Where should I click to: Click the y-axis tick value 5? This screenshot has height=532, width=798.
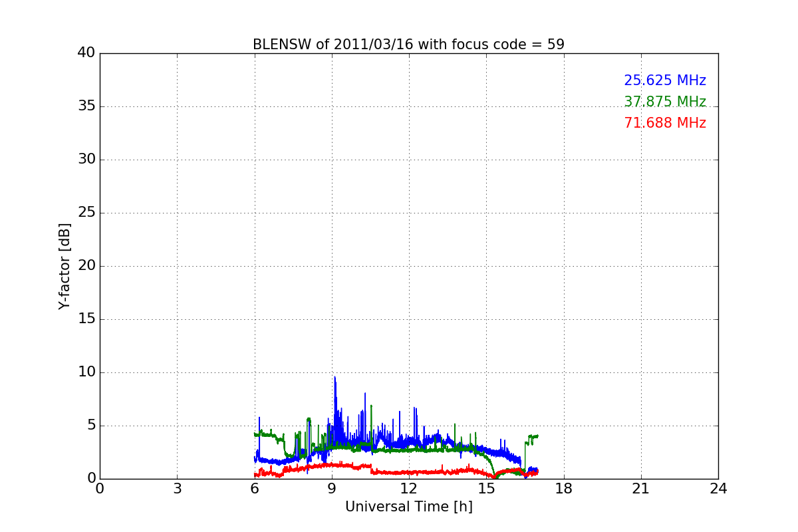90,426
